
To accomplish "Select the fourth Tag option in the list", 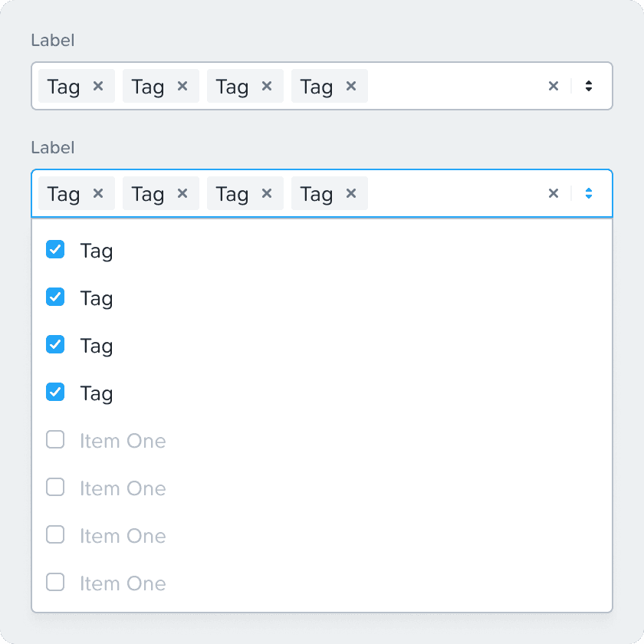I will tap(97, 393).
